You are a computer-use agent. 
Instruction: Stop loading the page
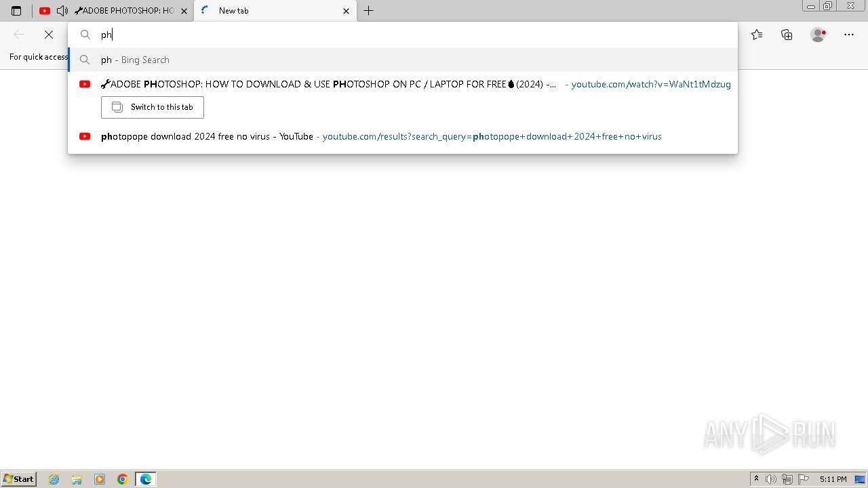[x=49, y=35]
